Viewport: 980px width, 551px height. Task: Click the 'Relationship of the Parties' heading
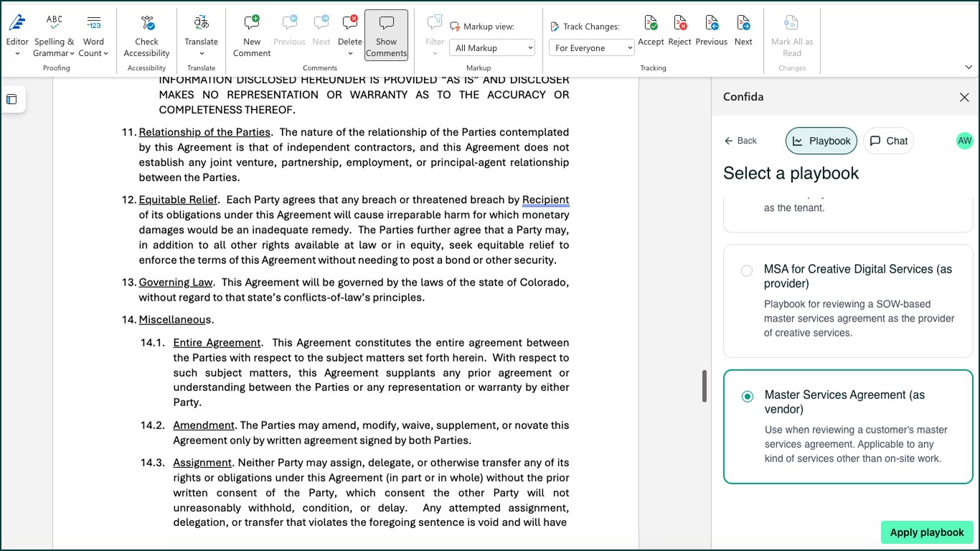pos(204,132)
